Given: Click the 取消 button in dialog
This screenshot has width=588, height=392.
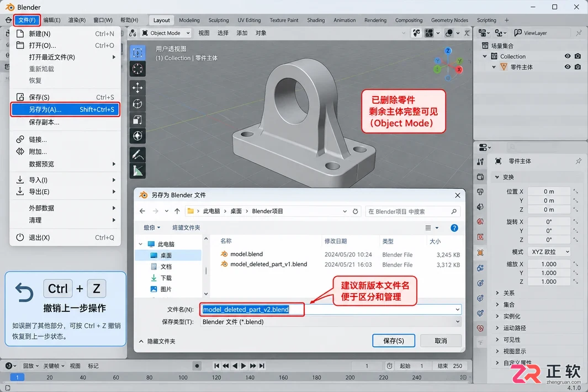Looking at the screenshot, I should [x=441, y=341].
